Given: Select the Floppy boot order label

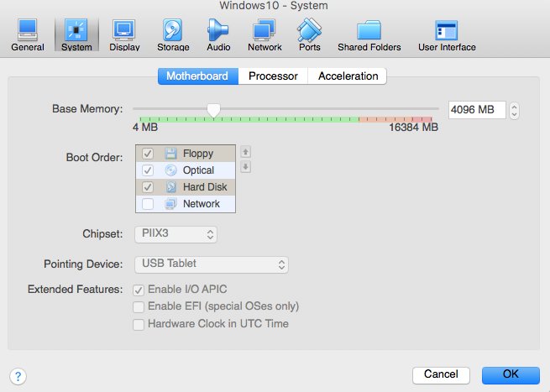Looking at the screenshot, I should pos(198,154).
